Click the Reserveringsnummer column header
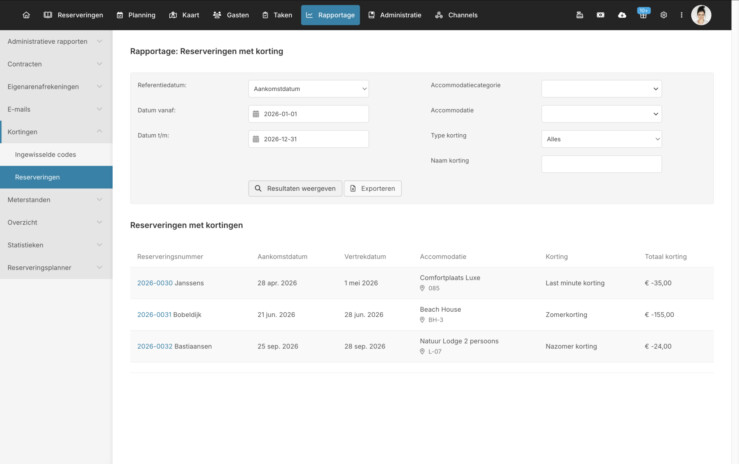The height and width of the screenshot is (464, 739). pos(170,257)
